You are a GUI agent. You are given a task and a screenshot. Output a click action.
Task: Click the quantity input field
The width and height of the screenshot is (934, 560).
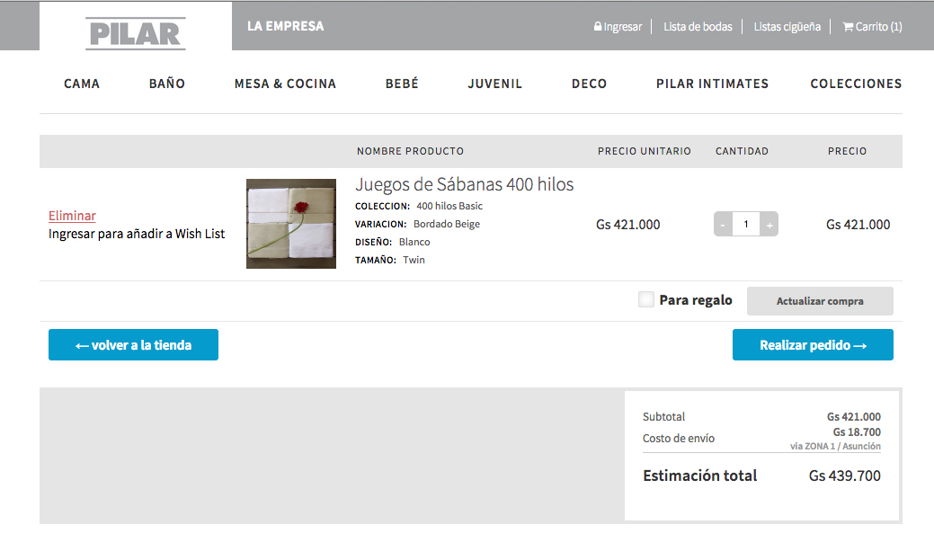[745, 225]
